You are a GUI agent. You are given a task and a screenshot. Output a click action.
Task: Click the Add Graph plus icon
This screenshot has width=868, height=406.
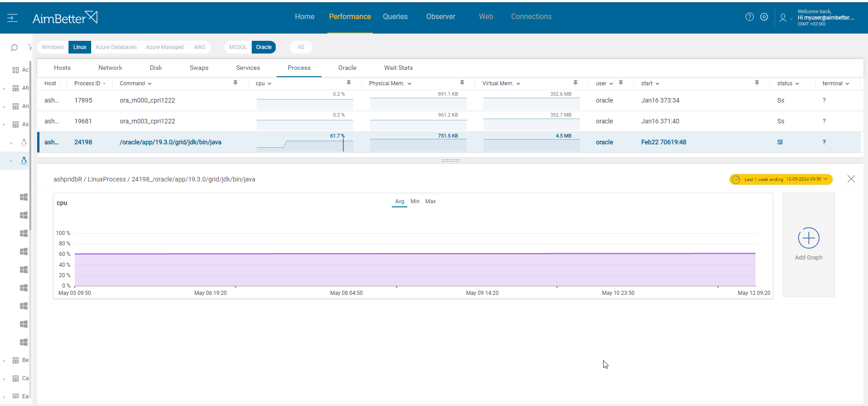point(809,238)
